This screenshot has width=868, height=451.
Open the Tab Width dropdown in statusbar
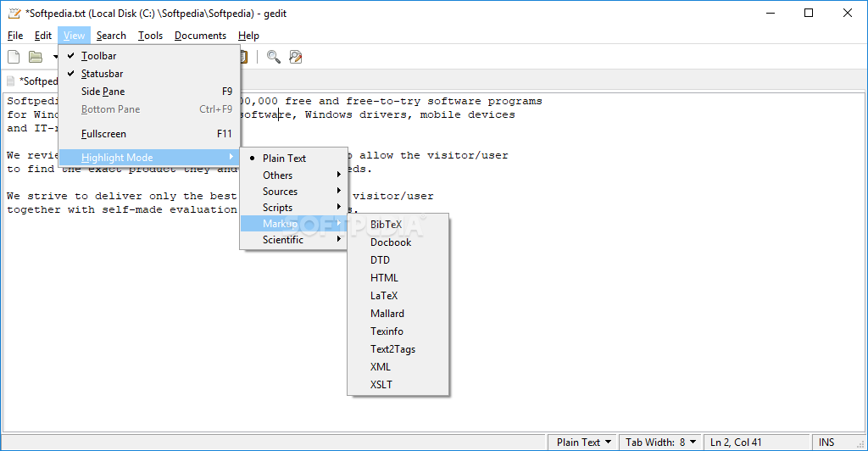[x=660, y=443]
